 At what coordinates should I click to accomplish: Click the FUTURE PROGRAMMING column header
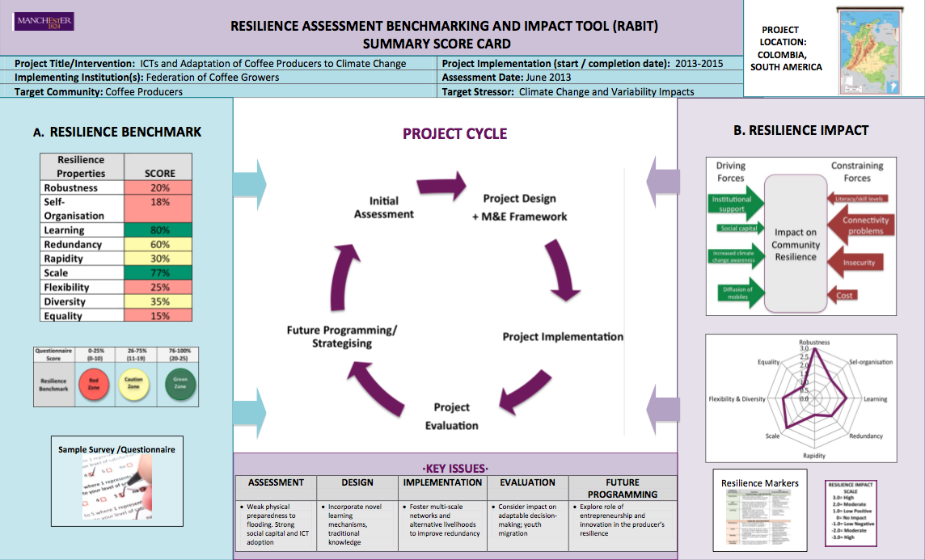click(x=623, y=488)
